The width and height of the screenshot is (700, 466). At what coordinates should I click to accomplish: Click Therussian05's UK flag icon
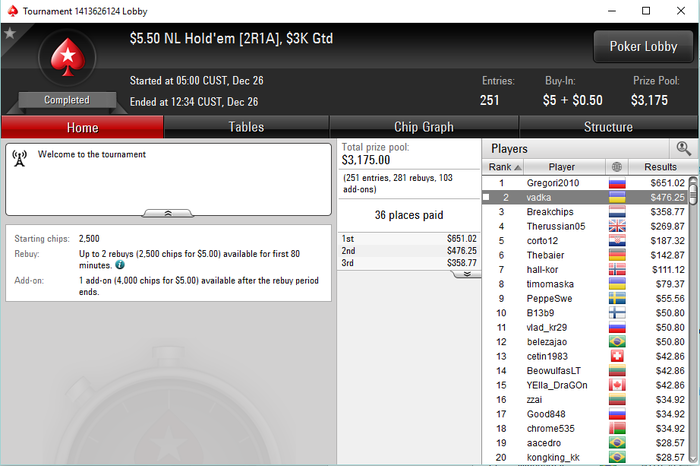pos(617,226)
